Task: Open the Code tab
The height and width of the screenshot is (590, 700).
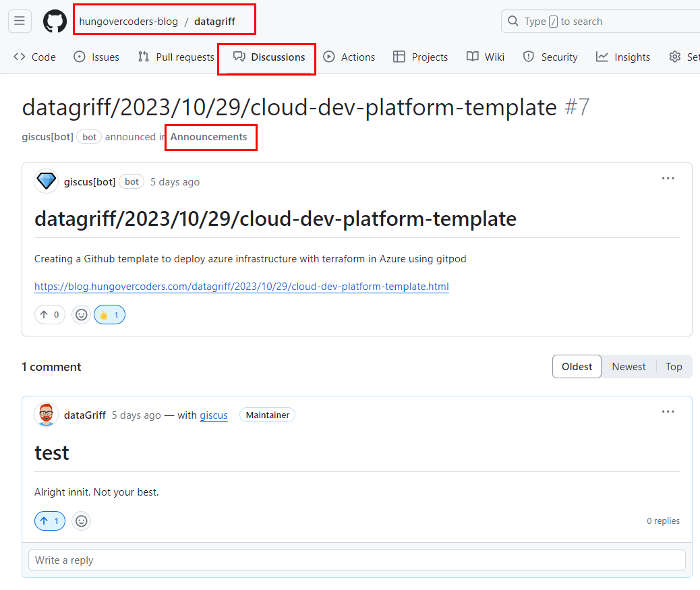Action: (35, 57)
